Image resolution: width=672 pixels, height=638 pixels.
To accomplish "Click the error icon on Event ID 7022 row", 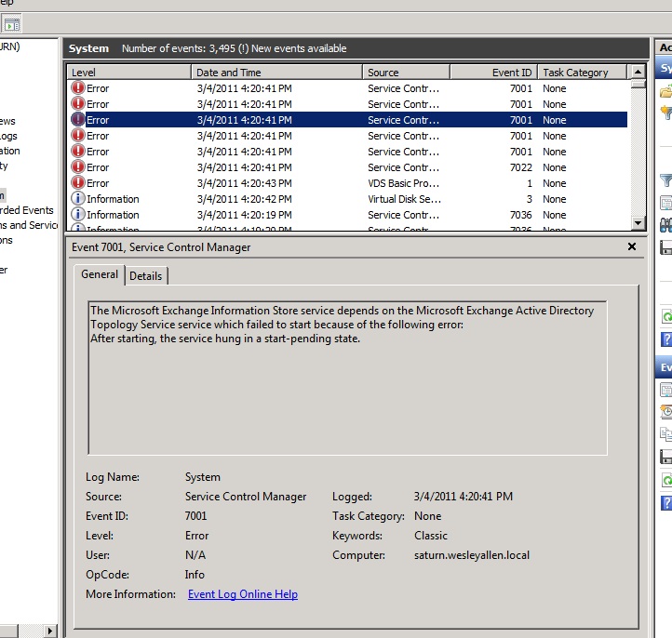I will 78,167.
